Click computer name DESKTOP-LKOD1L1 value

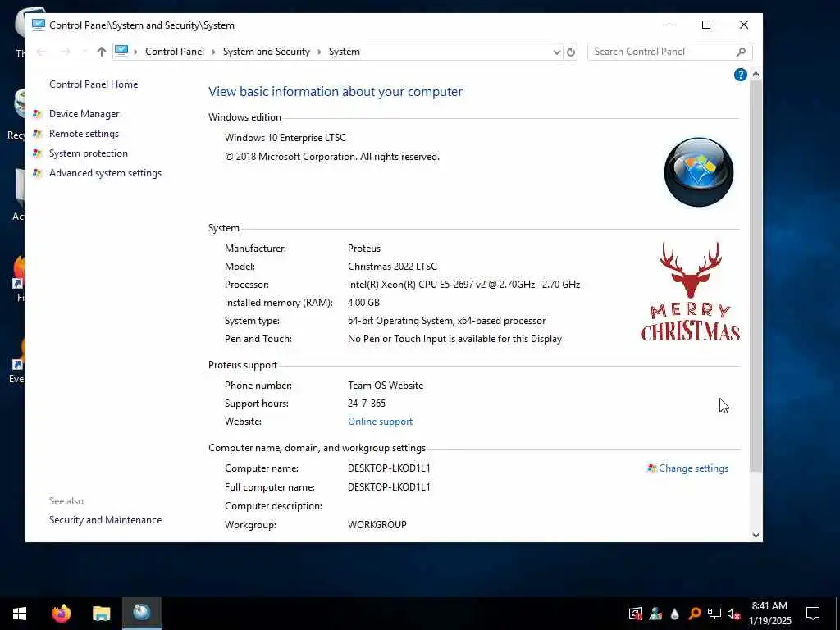point(389,468)
